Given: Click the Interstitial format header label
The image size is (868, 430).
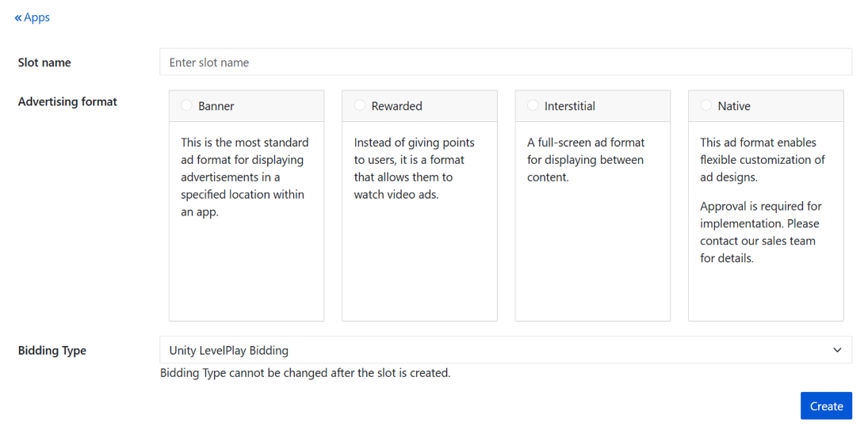Looking at the screenshot, I should pos(569,106).
